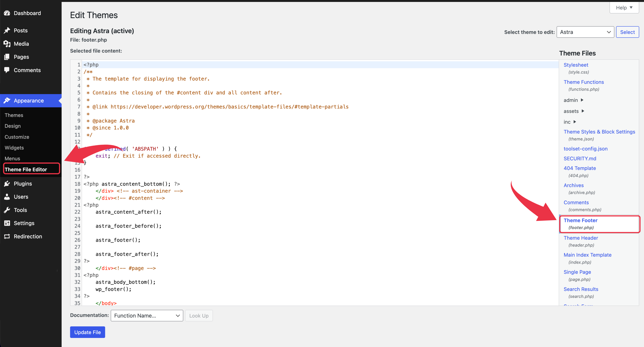This screenshot has height=347, width=644.
Task: Select the Plugins plug icon
Action: 7,183
